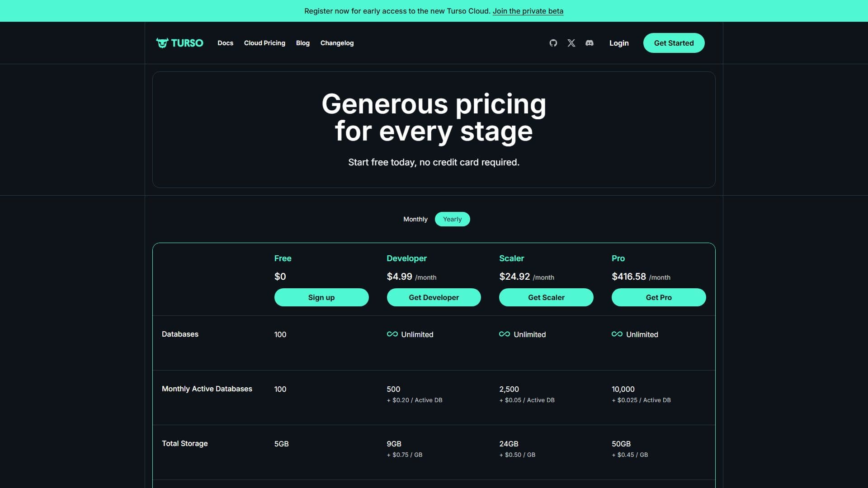This screenshot has width=868, height=488.
Task: Click the $416.58 price
Action: pos(629,277)
